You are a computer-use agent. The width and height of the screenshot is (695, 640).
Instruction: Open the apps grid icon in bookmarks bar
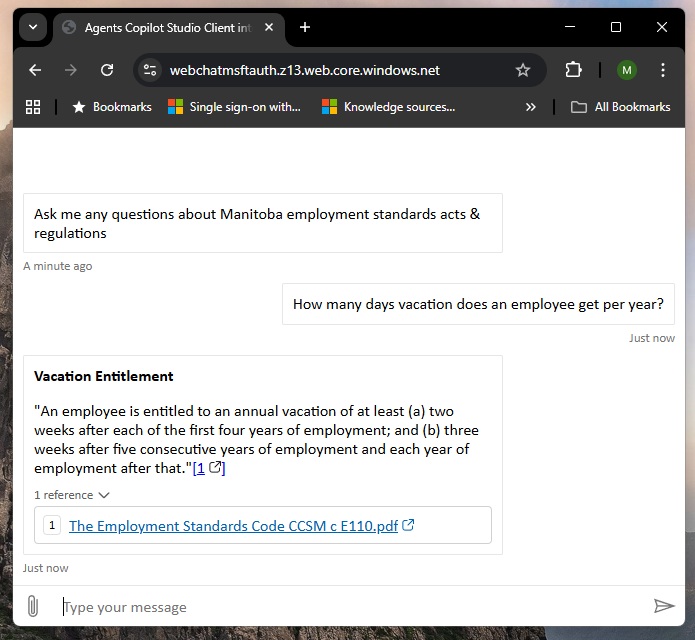click(x=33, y=107)
